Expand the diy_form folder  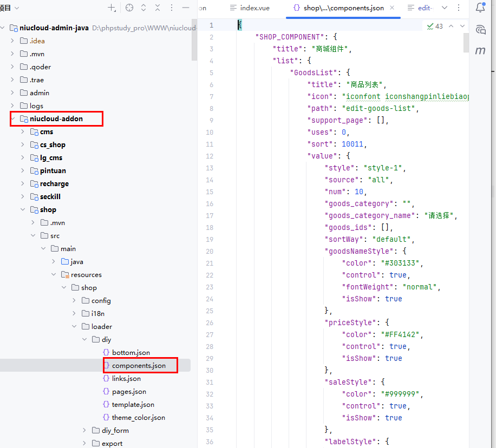click(x=84, y=431)
